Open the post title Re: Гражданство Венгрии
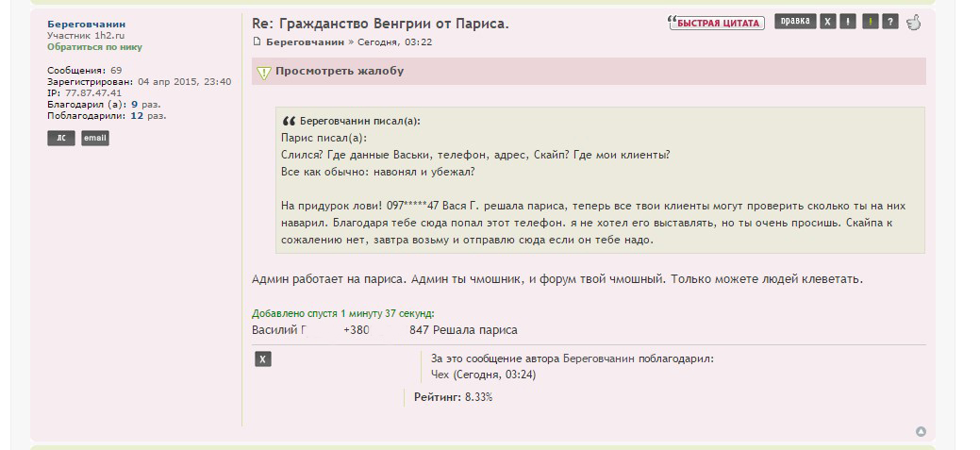The height and width of the screenshot is (450, 980). tap(380, 23)
